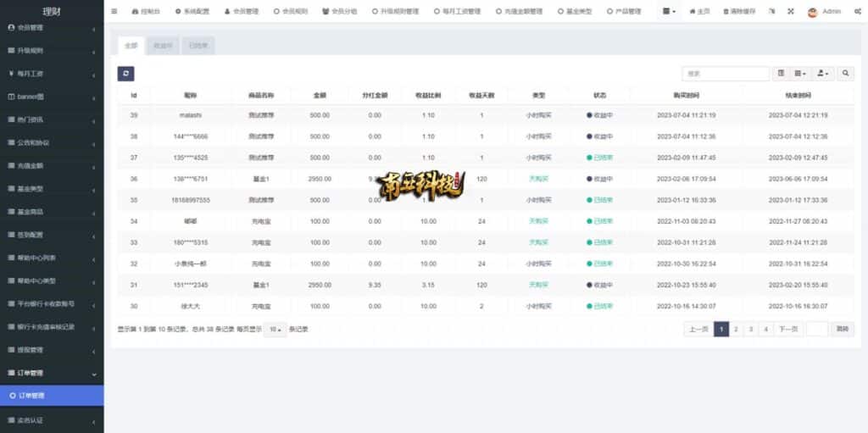The image size is (868, 433).
Task: Expand the sidebar 基金类型 menu
Action: tap(52, 189)
